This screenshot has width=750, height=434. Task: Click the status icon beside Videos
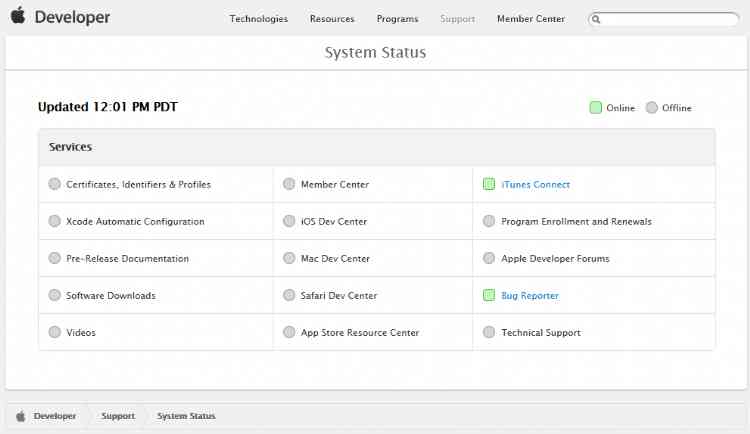pyautogui.click(x=55, y=332)
